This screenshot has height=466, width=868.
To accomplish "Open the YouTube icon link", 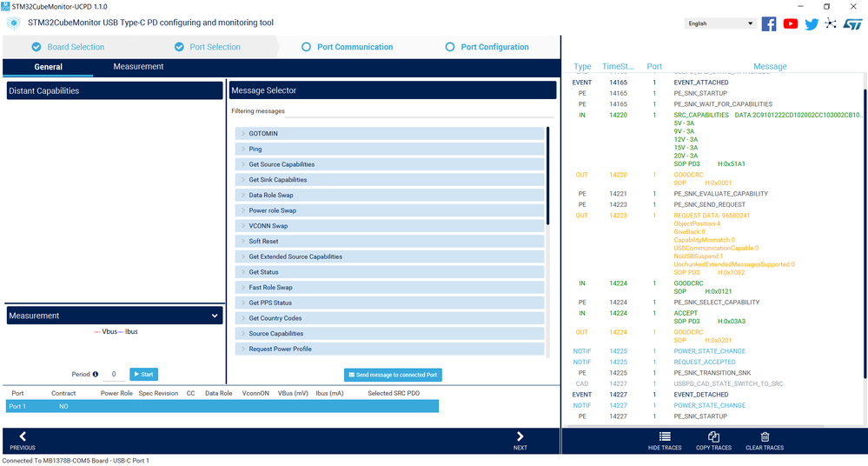I will tap(791, 23).
